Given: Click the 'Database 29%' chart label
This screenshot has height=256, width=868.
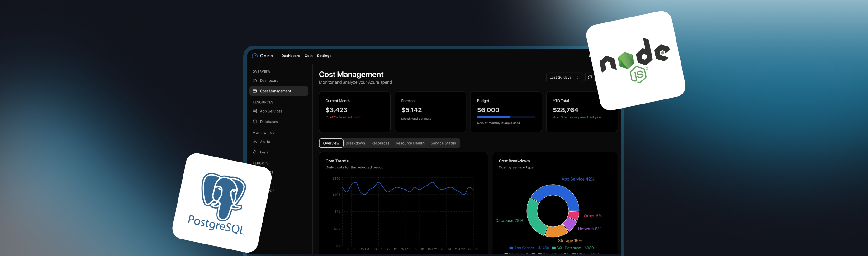Looking at the screenshot, I should point(509,220).
